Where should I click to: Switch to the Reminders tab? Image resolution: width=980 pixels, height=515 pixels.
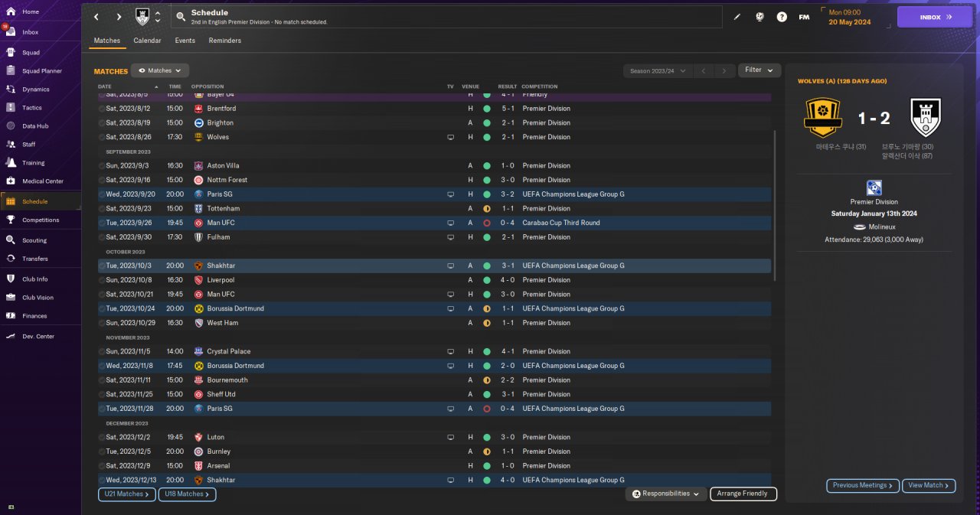(224, 41)
